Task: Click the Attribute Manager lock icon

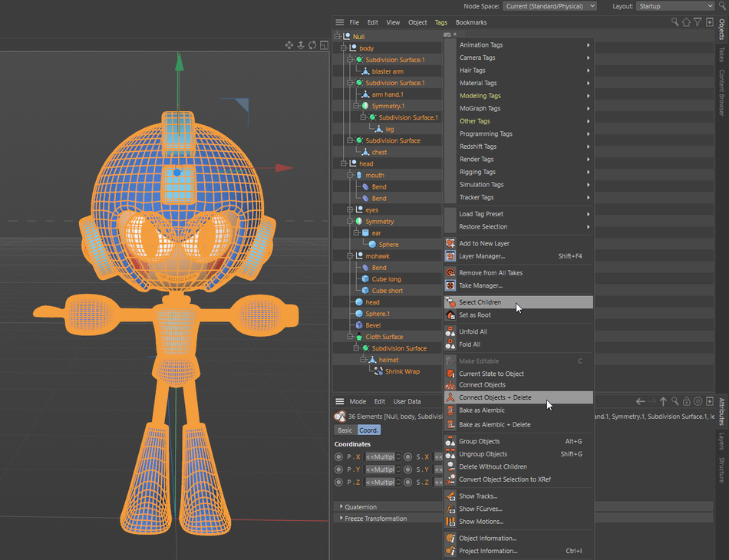Action: click(686, 401)
